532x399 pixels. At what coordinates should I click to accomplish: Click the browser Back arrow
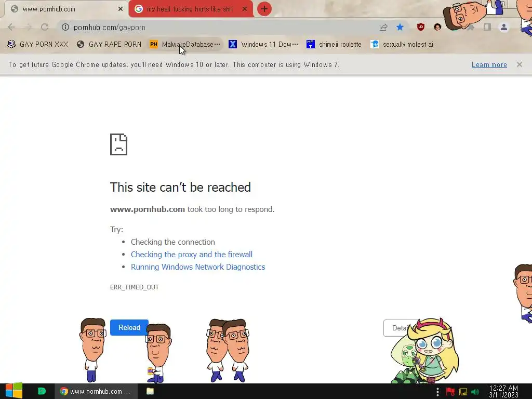[11, 27]
